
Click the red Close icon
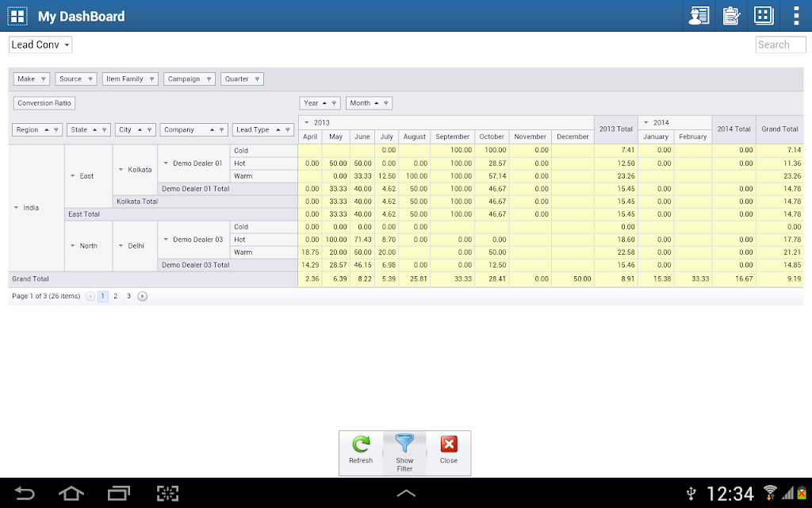449,444
